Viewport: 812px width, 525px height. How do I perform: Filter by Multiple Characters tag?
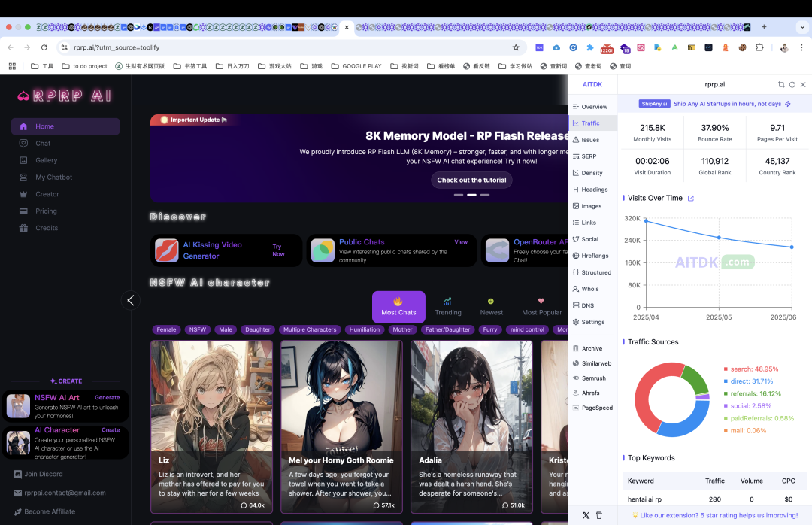coord(310,329)
